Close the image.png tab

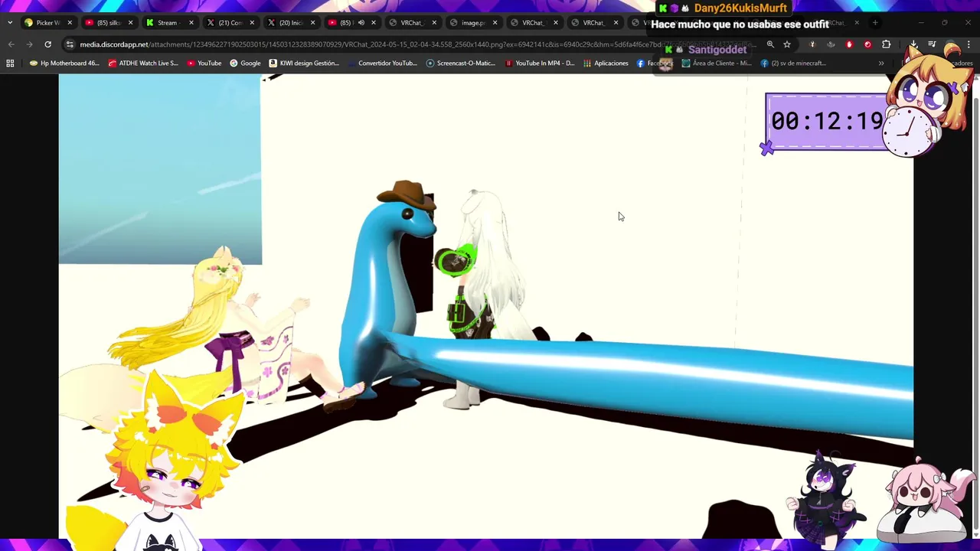495,23
